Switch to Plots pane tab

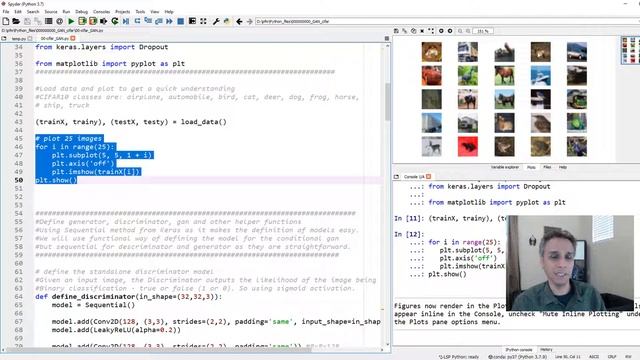531,167
